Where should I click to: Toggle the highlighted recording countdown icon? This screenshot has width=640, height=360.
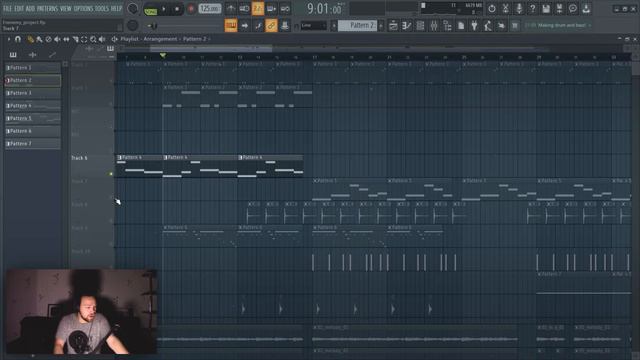(x=258, y=9)
